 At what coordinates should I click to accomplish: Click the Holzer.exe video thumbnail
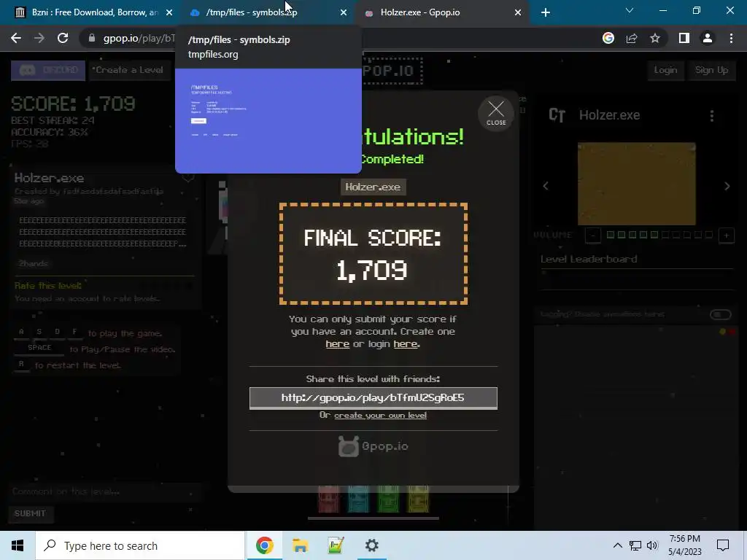click(x=636, y=183)
